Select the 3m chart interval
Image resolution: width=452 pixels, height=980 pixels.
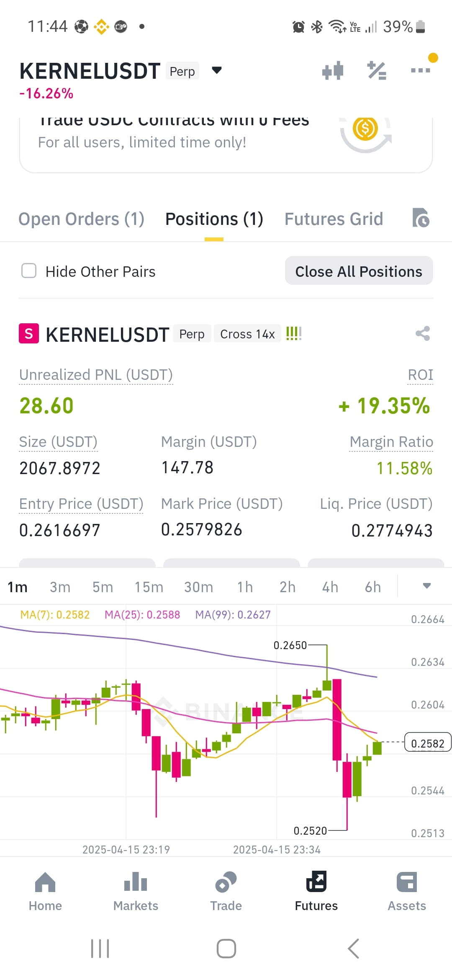[x=60, y=587]
